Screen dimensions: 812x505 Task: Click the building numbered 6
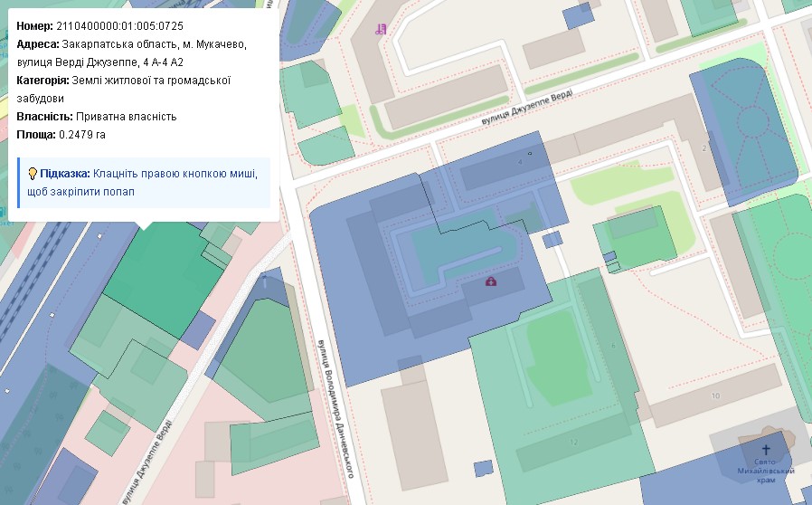(612, 345)
